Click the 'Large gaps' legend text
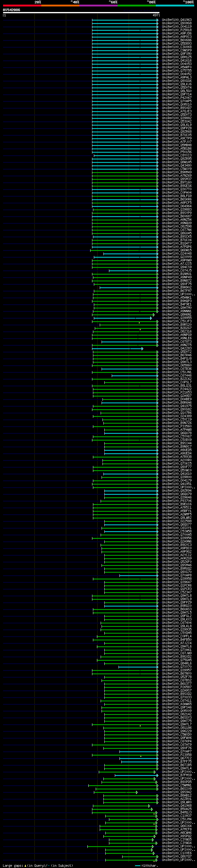The height and width of the screenshot is (868, 197). (x=13, y=866)
